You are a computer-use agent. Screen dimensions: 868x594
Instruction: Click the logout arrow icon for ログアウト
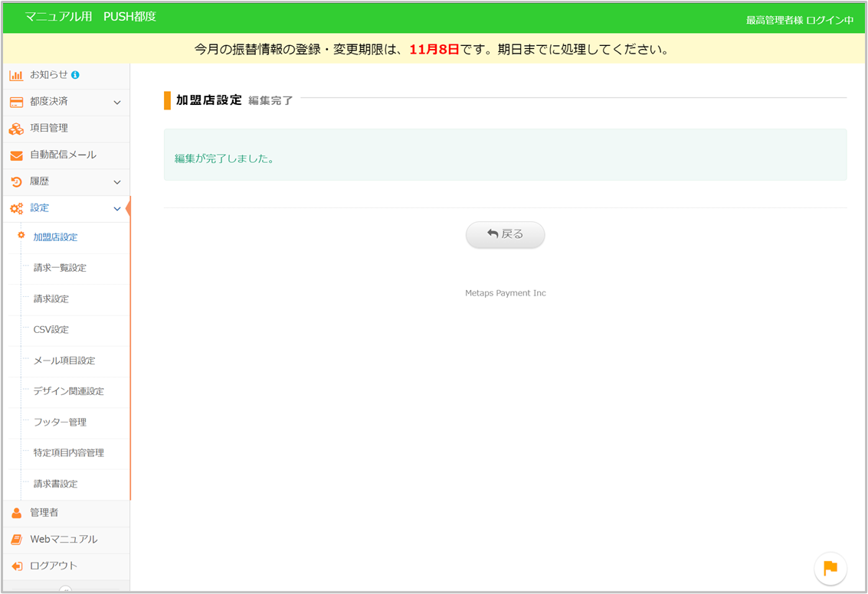[16, 566]
